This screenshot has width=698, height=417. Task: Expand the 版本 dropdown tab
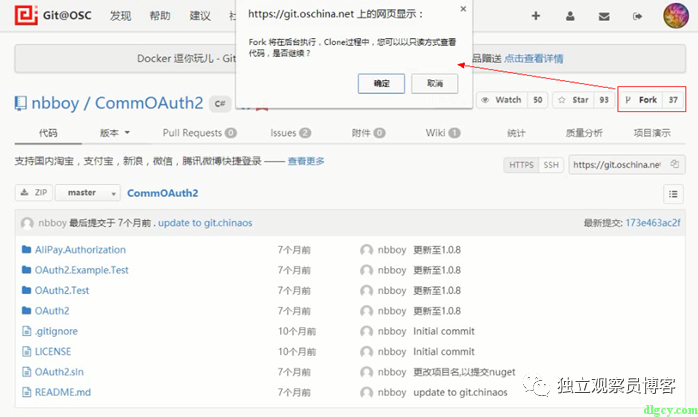pyautogui.click(x=114, y=133)
